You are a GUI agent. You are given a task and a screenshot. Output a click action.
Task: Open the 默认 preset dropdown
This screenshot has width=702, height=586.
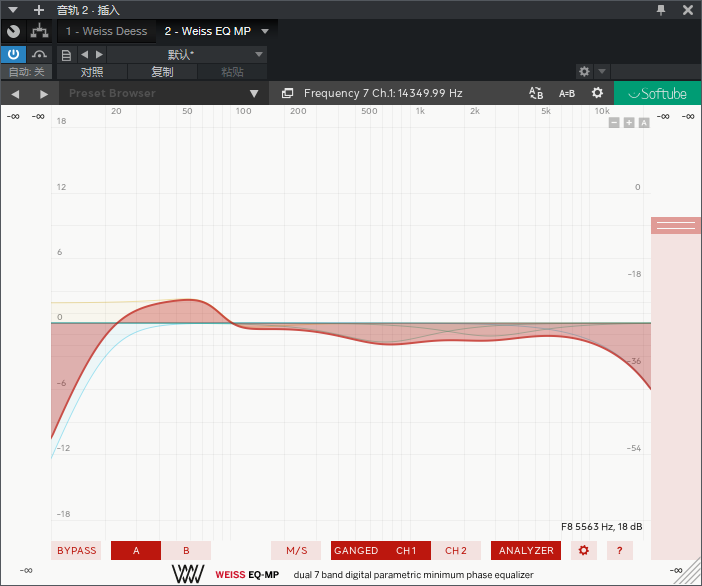coord(187,55)
